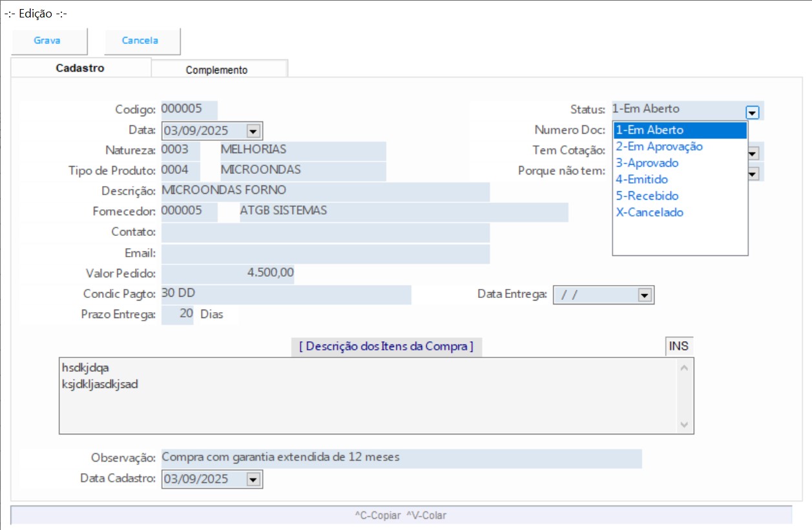
Task: Switch to the Complemento tab
Action: 216,70
